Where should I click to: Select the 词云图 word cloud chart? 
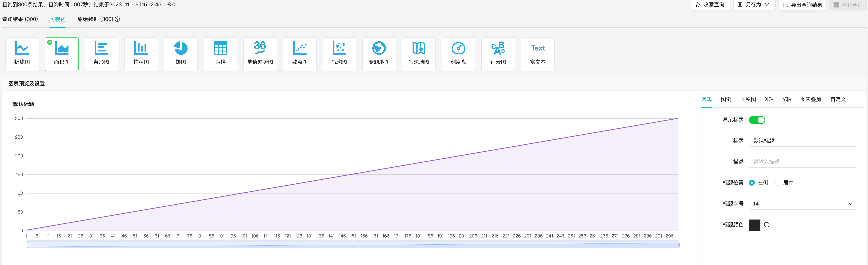(x=498, y=54)
